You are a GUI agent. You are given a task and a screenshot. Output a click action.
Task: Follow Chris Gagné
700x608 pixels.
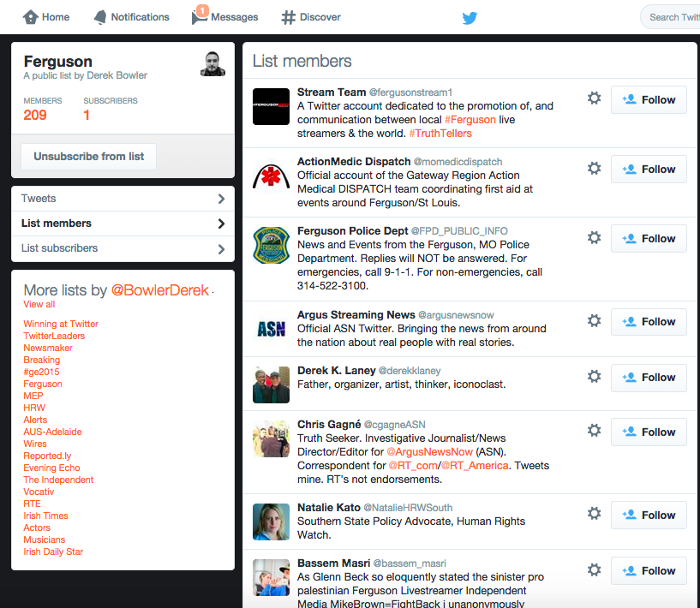649,432
